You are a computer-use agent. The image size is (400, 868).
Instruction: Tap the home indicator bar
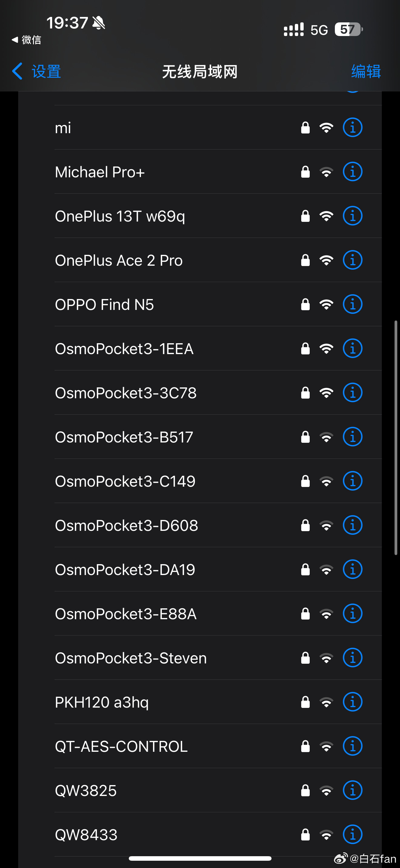click(x=200, y=858)
